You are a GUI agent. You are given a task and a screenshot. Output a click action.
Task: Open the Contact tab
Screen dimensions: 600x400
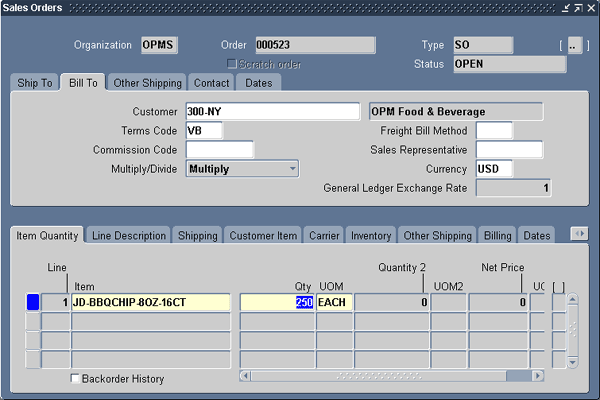pos(211,83)
